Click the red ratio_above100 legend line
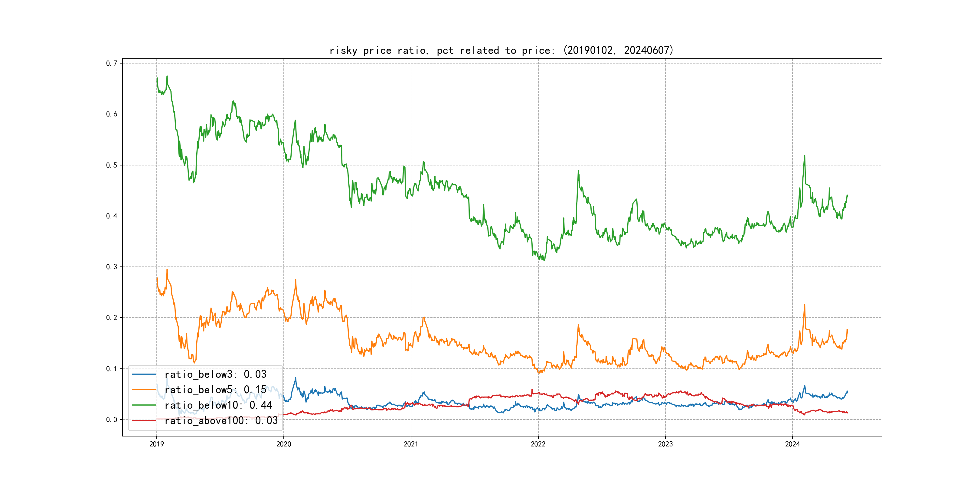980x490 pixels. click(144, 420)
